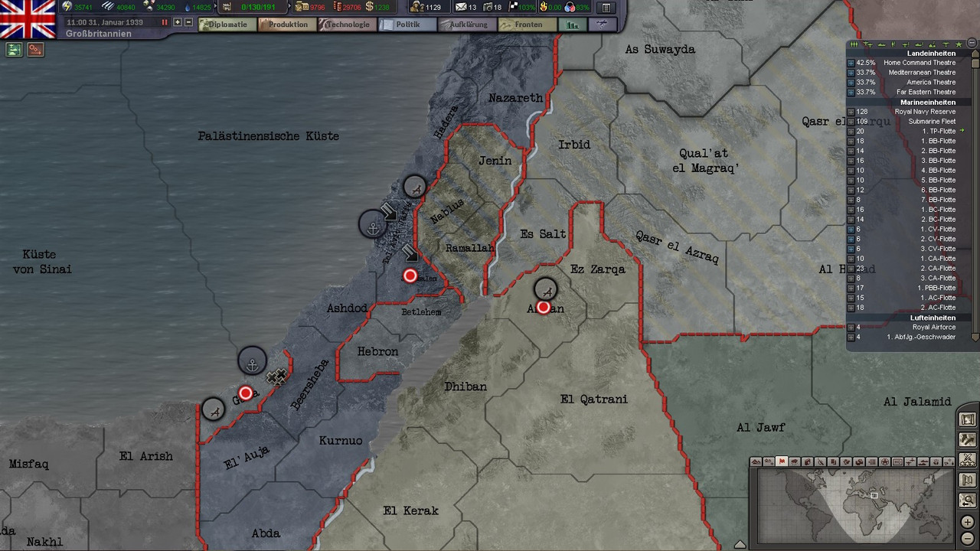Screen dimensions: 980x551
Task: Open the Fronten screen
Action: tap(526, 24)
